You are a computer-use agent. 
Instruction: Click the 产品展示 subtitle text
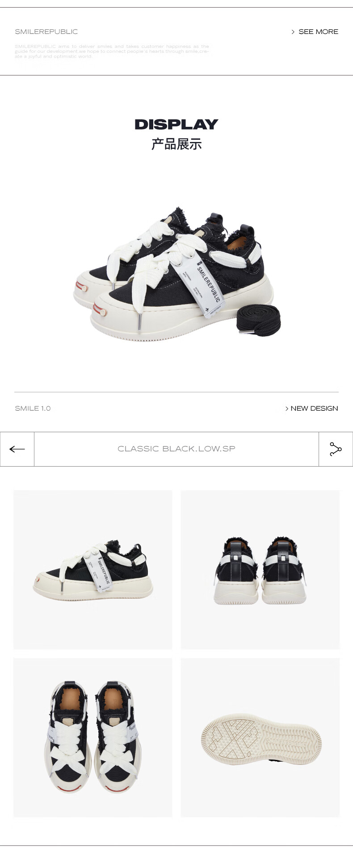click(176, 144)
